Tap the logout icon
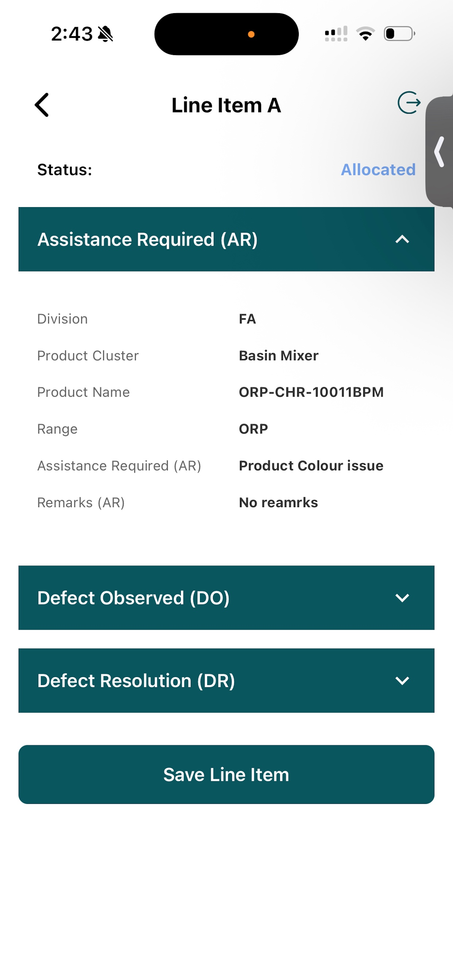This screenshot has height=980, width=453. tap(409, 102)
